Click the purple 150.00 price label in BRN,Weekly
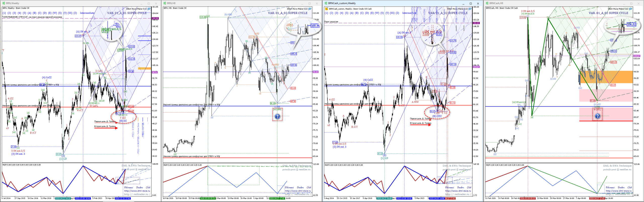 click(x=155, y=18)
